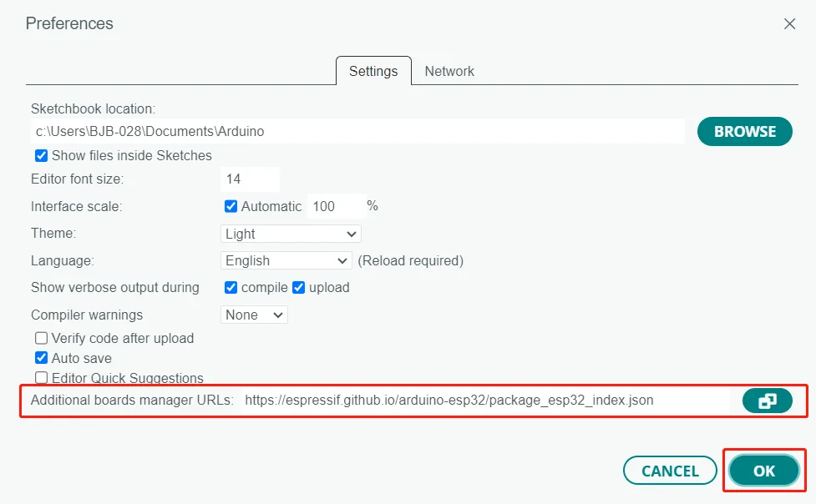The height and width of the screenshot is (504, 816).
Task: Expand the Language dropdown showing English
Action: pos(286,261)
